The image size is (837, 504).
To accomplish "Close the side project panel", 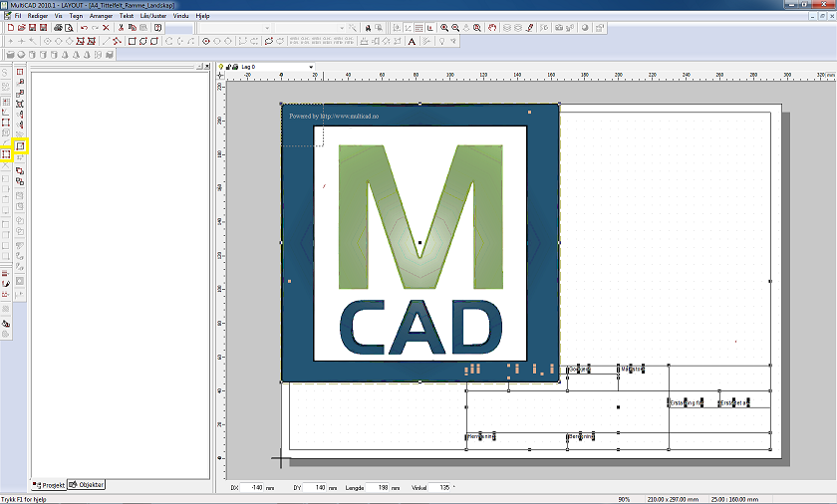I will coord(207,67).
